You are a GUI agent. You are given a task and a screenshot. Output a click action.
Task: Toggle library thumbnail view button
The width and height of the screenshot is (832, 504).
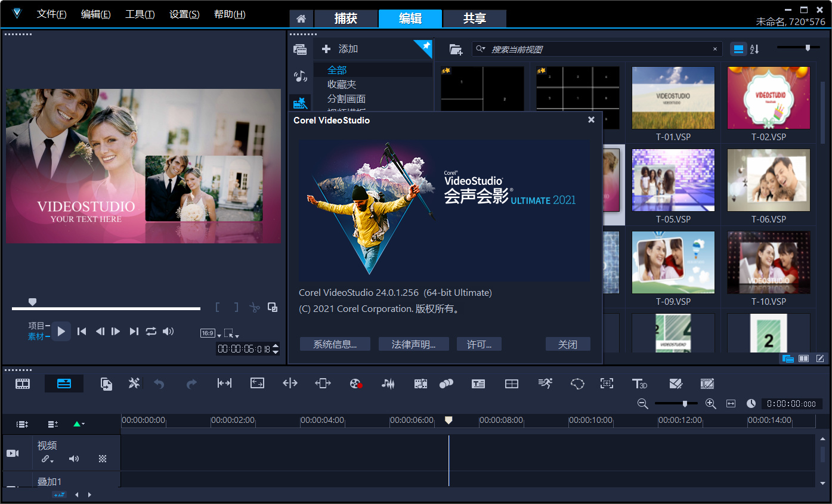pyautogui.click(x=739, y=50)
